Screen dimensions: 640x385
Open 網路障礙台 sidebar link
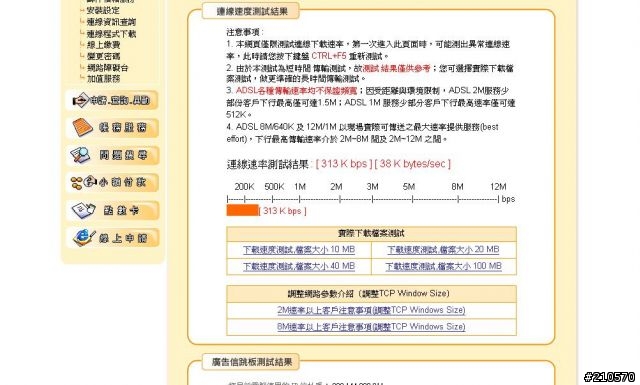107,67
